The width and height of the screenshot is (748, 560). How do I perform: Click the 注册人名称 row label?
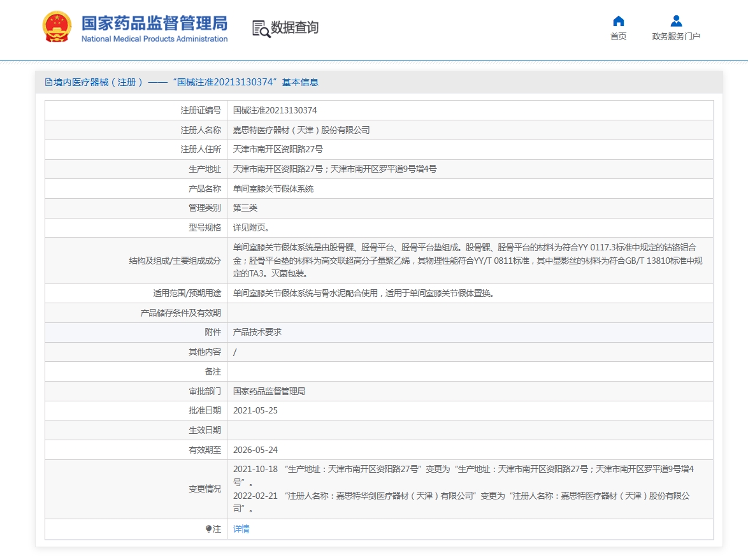pos(200,130)
